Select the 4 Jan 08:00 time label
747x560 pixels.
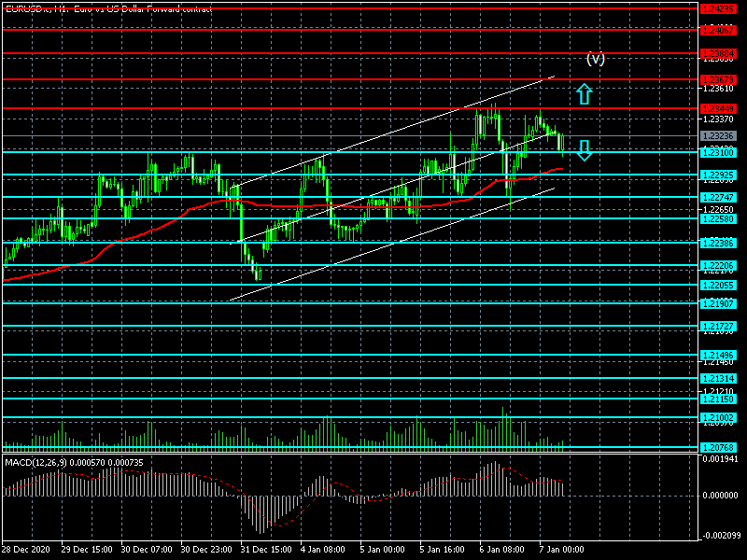pos(322,549)
